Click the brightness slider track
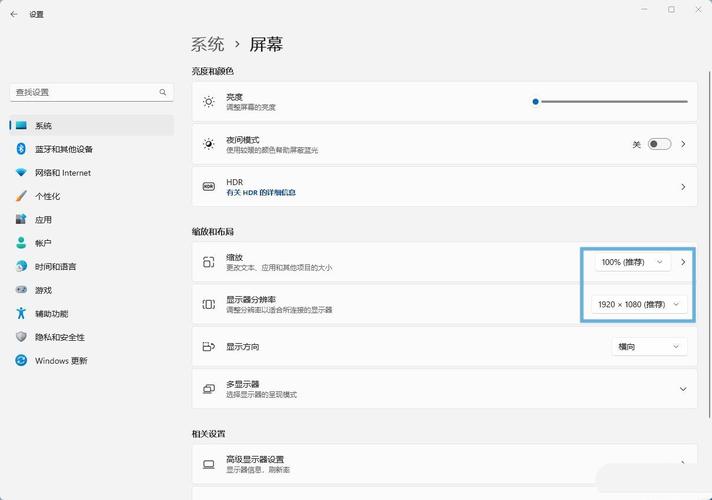Viewport: 712px width, 500px height. 612,102
